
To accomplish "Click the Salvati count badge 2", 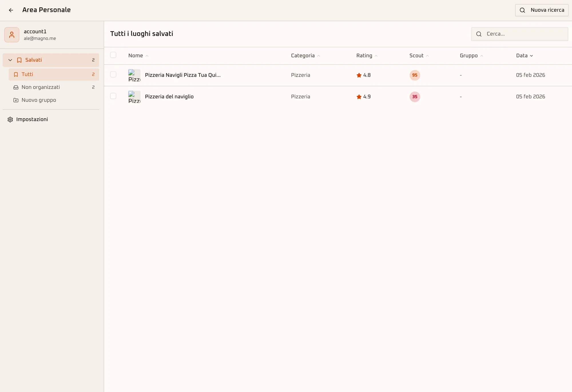I will 93,60.
